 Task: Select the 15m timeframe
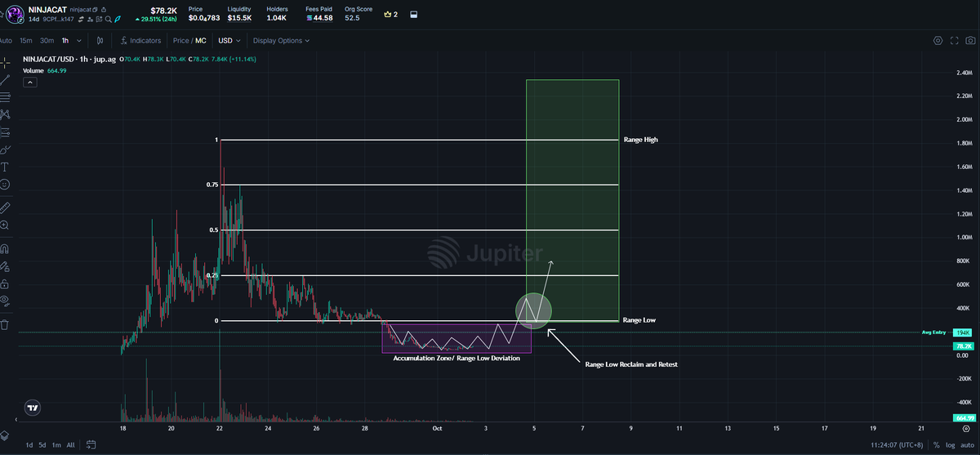click(x=26, y=40)
